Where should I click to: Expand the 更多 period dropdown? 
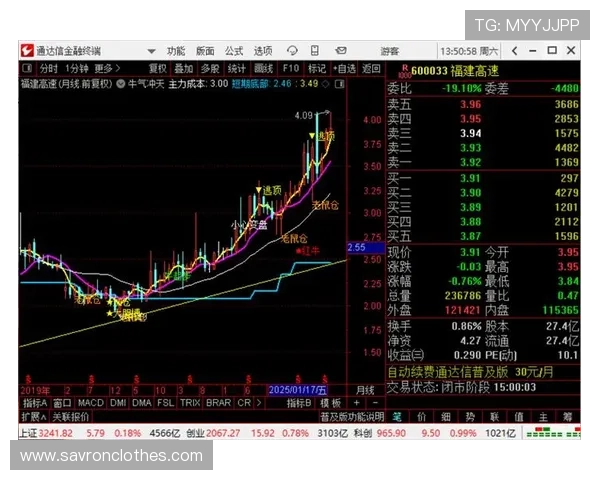110,69
